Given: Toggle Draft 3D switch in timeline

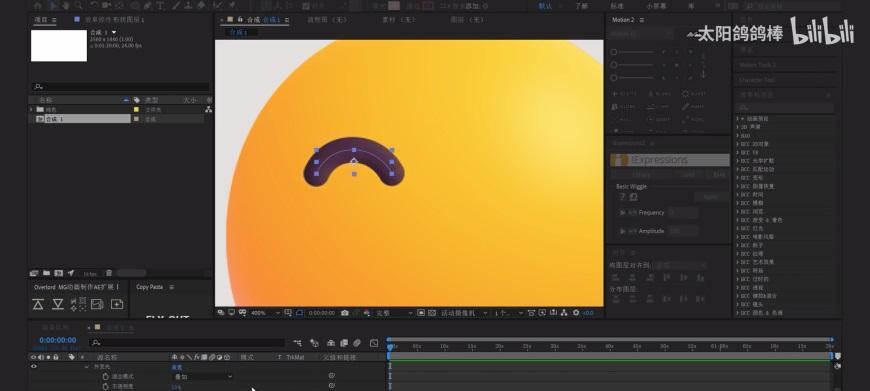Looking at the screenshot, I should click(315, 343).
